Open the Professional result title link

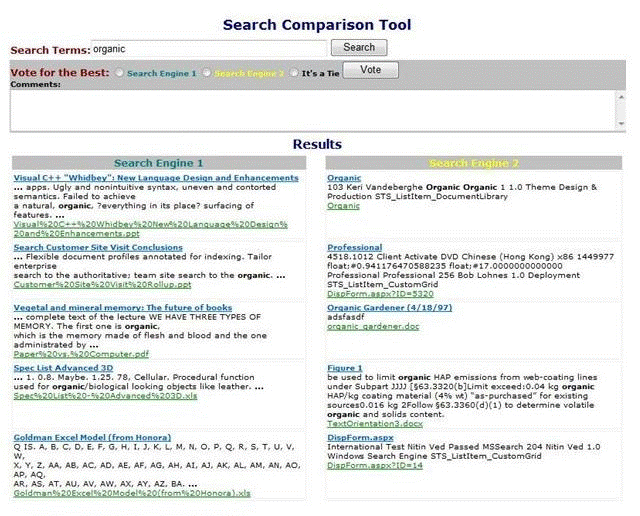(x=355, y=247)
